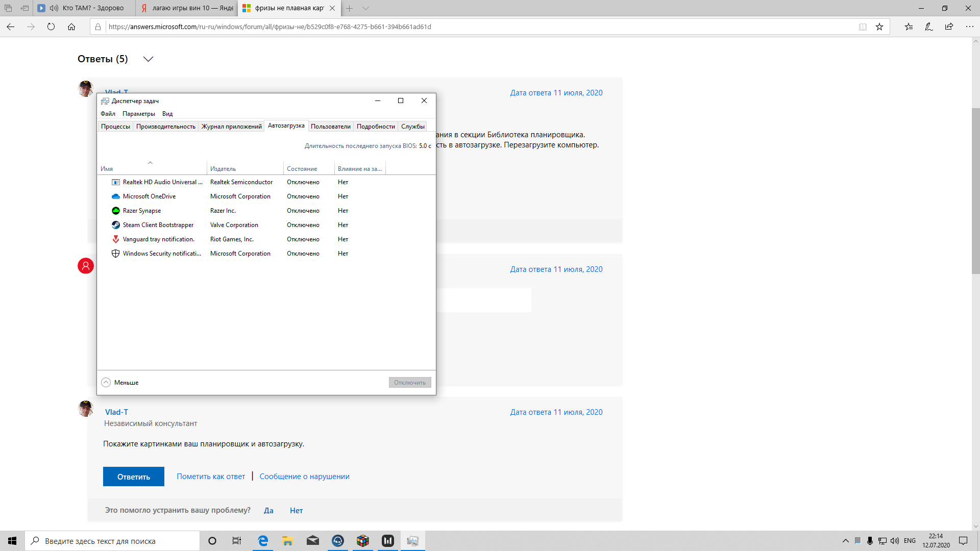Open the favorites hub icon
Viewport: 980px width, 551px height.
click(909, 27)
